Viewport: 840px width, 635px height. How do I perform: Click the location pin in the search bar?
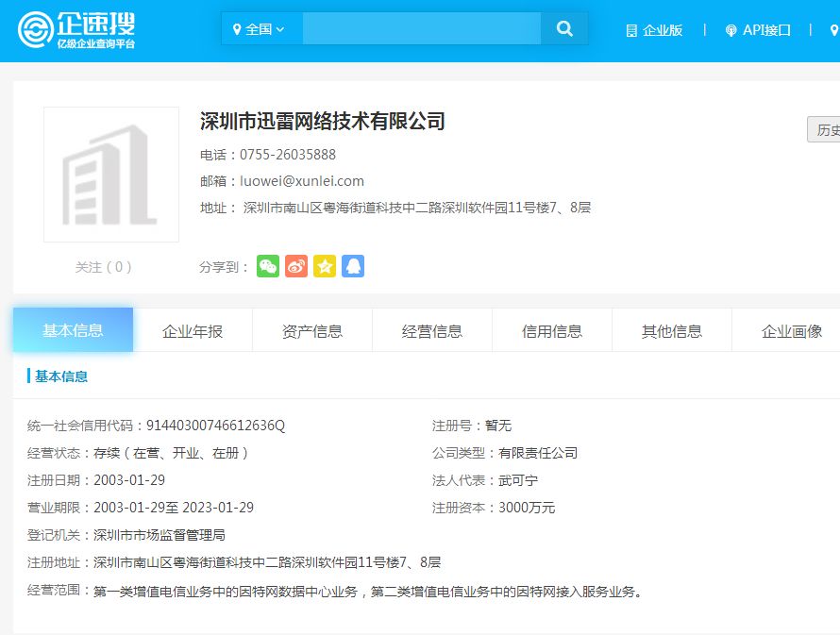coord(237,28)
